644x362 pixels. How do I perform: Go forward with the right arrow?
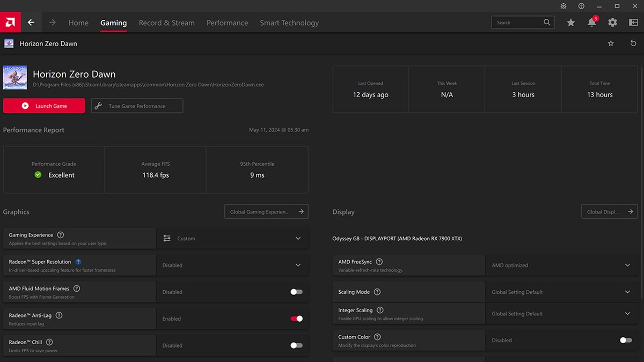52,23
